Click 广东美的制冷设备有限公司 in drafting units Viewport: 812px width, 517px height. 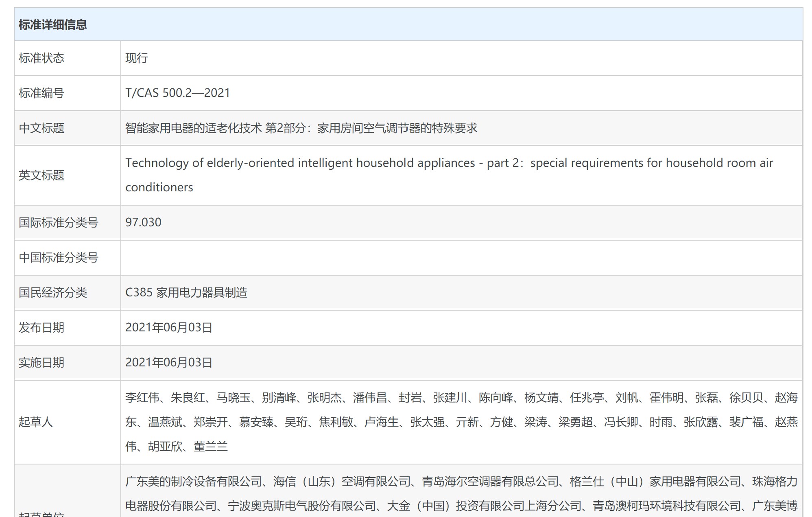[x=194, y=482]
